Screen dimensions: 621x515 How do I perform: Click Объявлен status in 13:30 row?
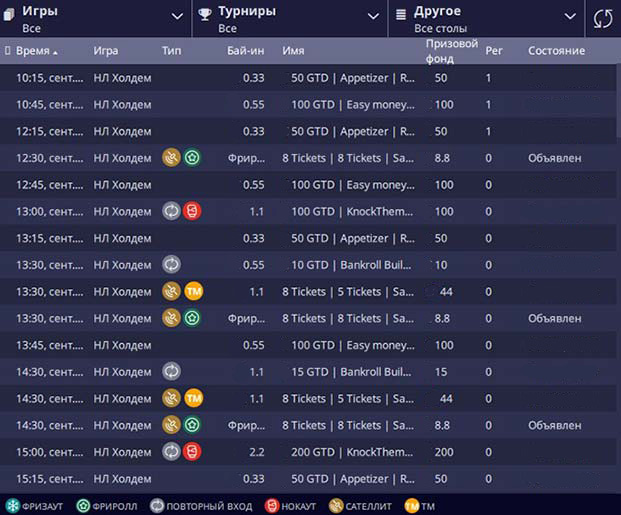coord(554,319)
